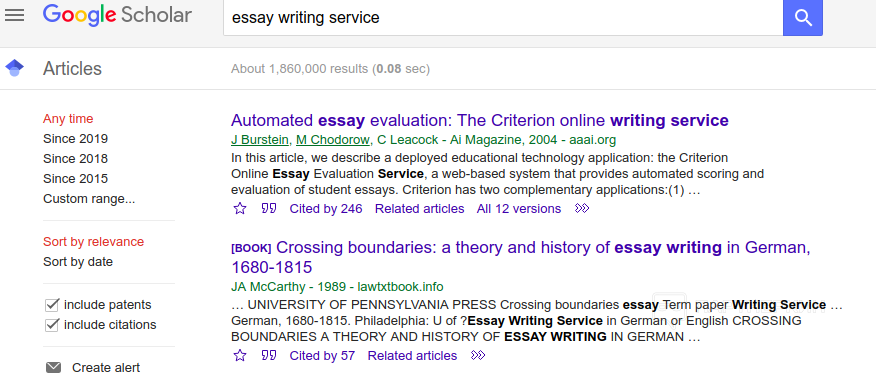Click the blue search magnifier button
Image resolution: width=876 pixels, height=381 pixels.
point(803,17)
